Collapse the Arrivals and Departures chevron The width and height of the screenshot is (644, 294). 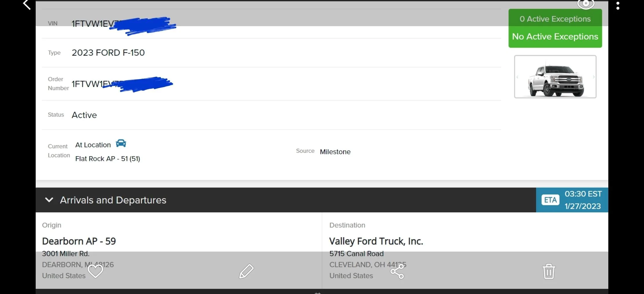coord(49,200)
